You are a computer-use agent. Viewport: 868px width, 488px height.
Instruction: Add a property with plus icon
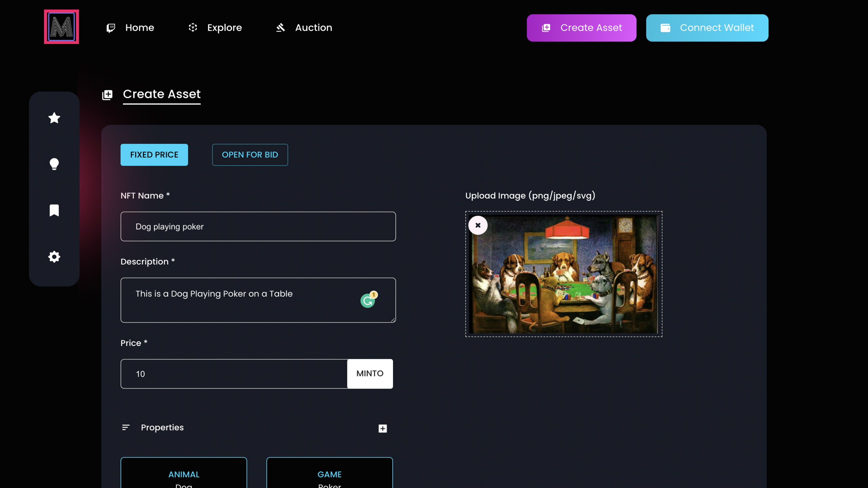click(x=382, y=428)
